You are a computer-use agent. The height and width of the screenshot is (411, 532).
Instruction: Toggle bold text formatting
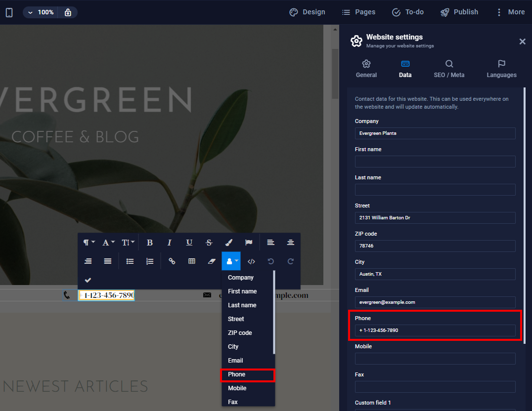[150, 243]
